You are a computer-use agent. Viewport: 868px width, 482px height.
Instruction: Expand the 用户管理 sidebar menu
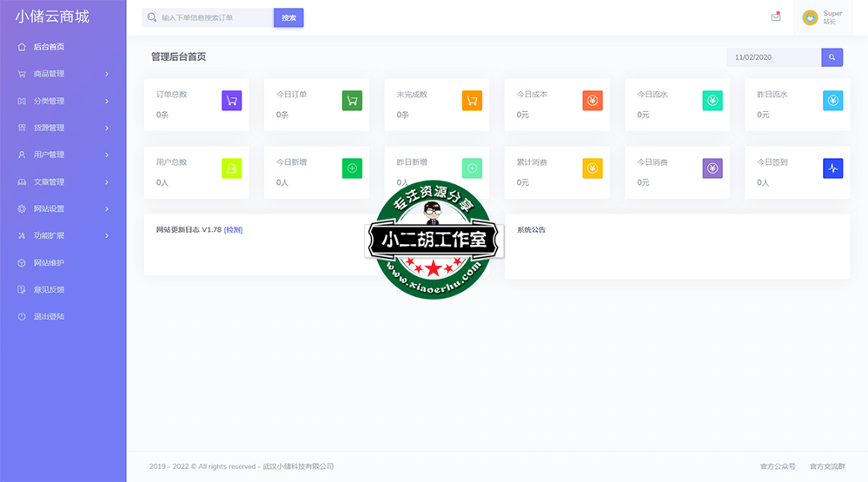click(63, 155)
